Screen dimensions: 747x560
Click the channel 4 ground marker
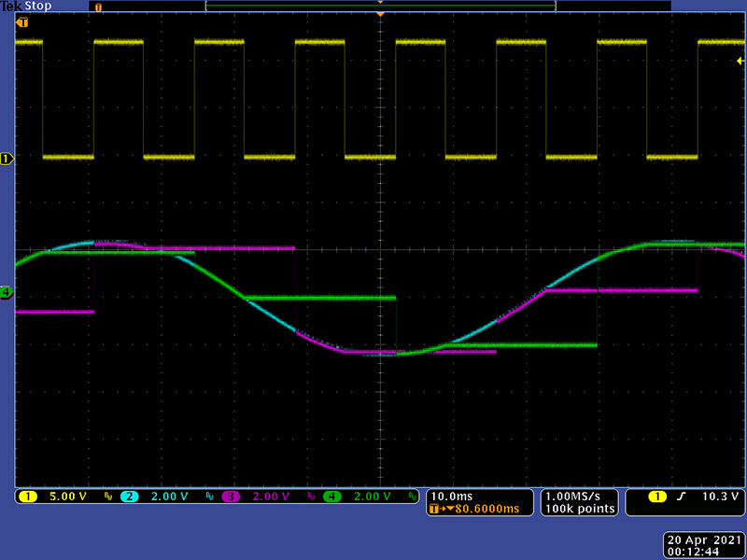point(7,292)
